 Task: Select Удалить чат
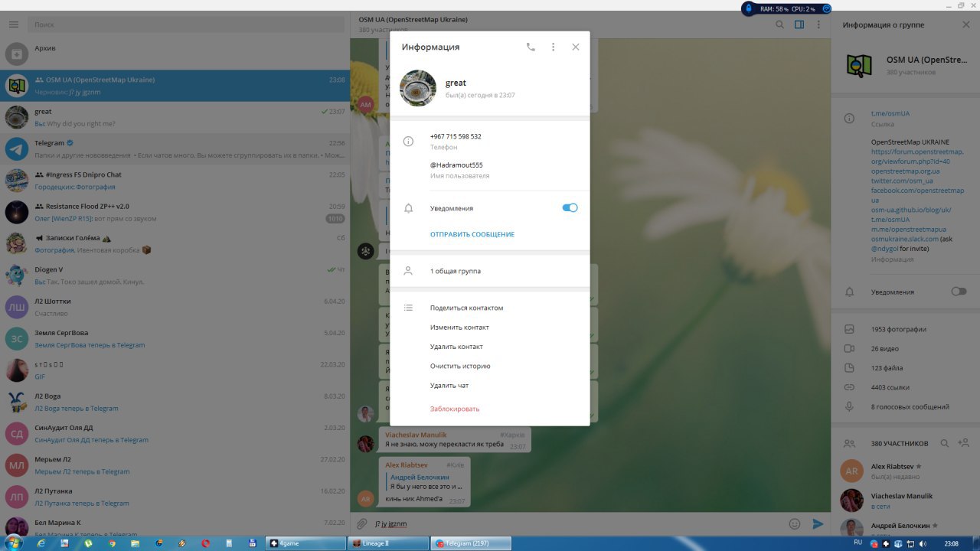click(449, 386)
